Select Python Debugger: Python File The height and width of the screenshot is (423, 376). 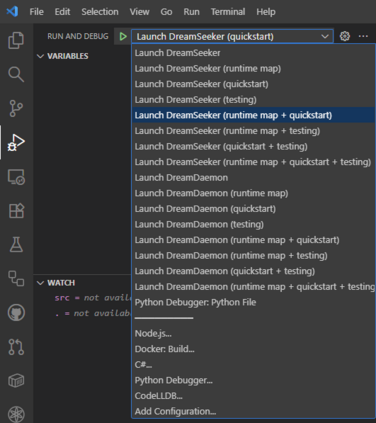pos(253,302)
